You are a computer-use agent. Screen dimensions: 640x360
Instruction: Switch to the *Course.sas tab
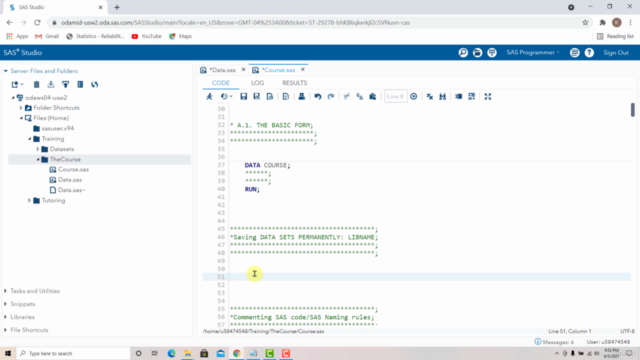click(278, 70)
